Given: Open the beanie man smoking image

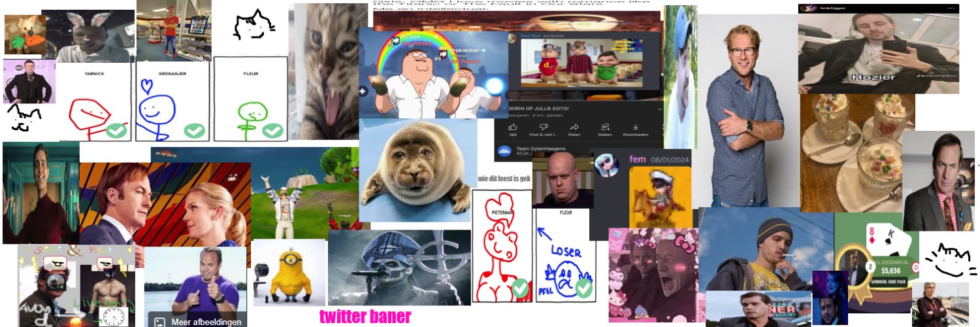Looking at the screenshot, I should click(766, 249).
